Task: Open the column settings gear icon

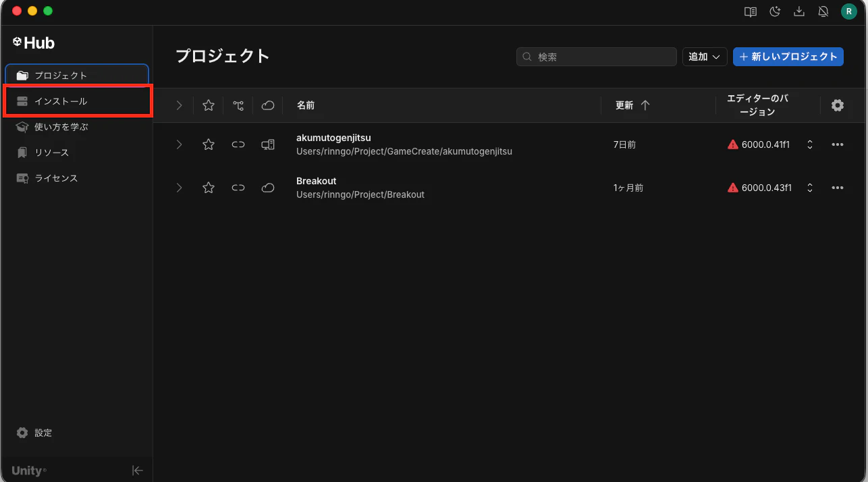Action: (838, 105)
